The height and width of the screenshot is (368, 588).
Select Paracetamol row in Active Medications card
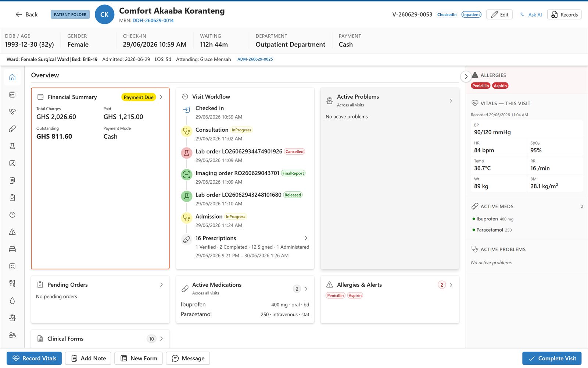tap(245, 314)
